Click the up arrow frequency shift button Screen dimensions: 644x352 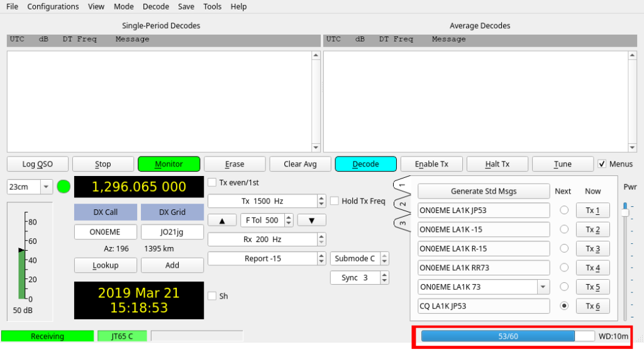tap(222, 220)
